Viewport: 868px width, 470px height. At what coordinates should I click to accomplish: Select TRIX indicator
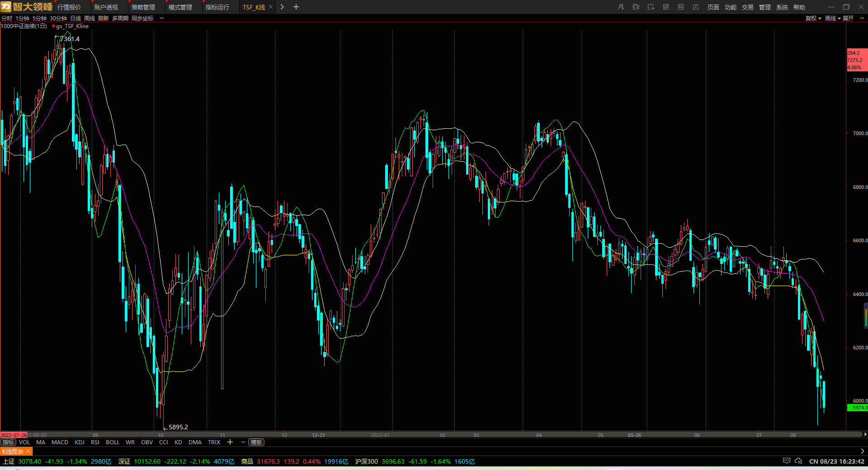pyautogui.click(x=214, y=442)
